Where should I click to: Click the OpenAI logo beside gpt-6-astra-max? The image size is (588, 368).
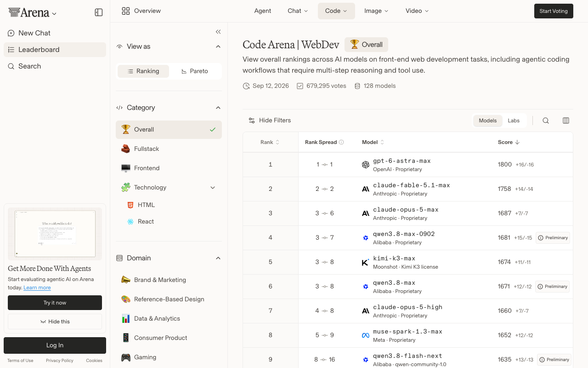[366, 165]
